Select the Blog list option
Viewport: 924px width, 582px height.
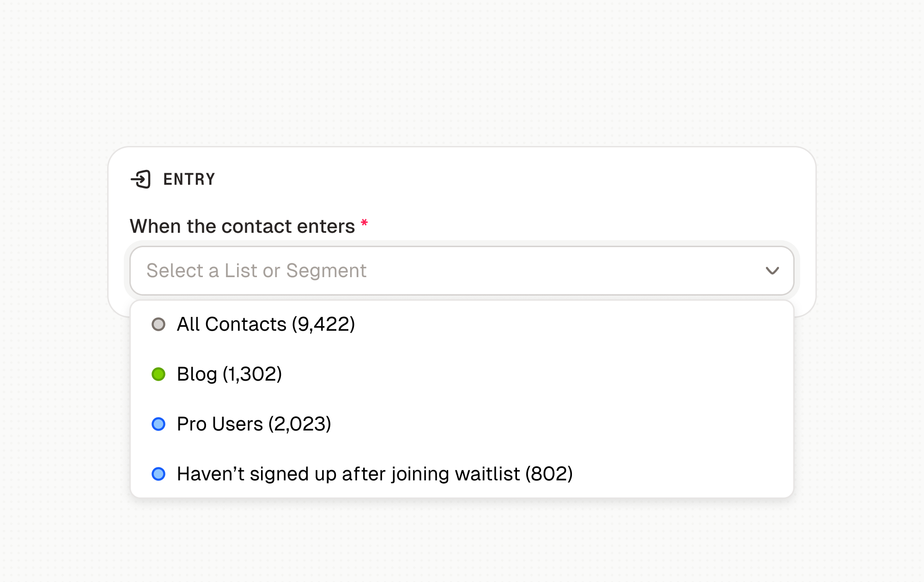[197, 374]
